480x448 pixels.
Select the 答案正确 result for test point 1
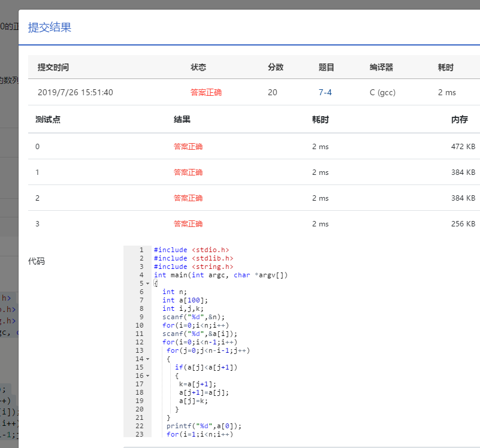pyautogui.click(x=188, y=172)
